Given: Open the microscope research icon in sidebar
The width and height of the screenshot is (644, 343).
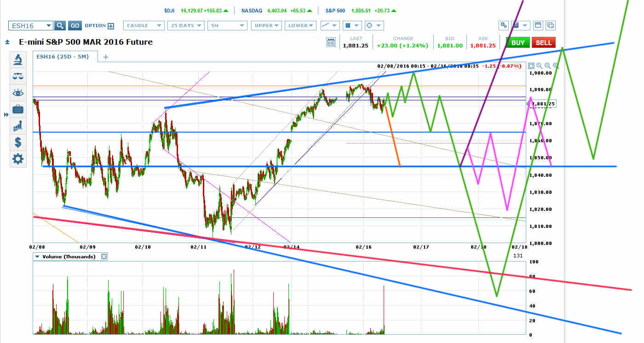Looking at the screenshot, I should pyautogui.click(x=18, y=59).
